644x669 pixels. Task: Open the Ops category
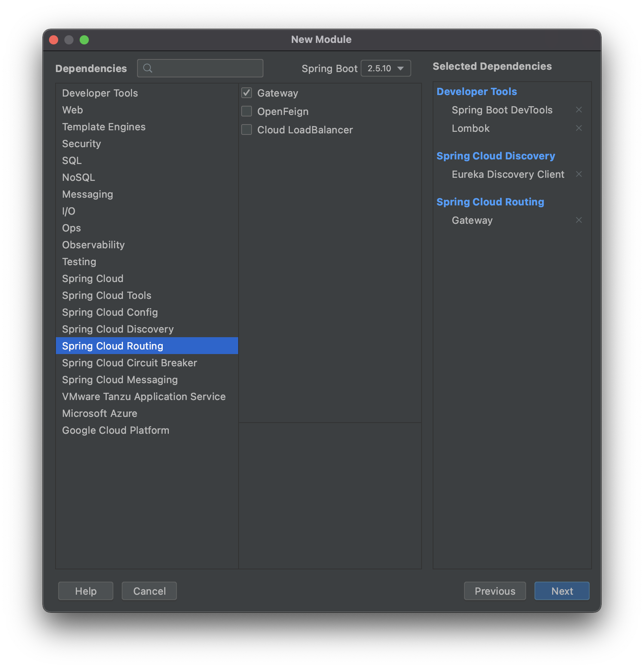(147, 228)
